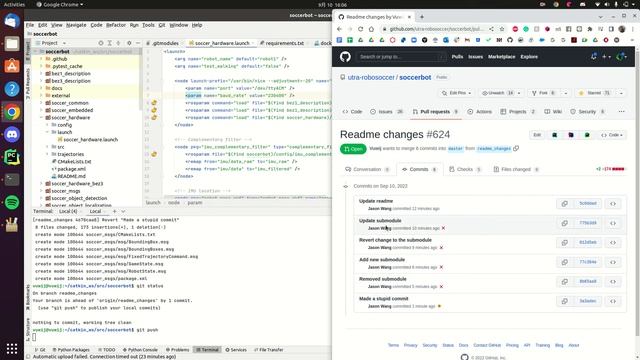Open Edit Pins dropdown
Screen dimensions: 640x360
pos(456,93)
